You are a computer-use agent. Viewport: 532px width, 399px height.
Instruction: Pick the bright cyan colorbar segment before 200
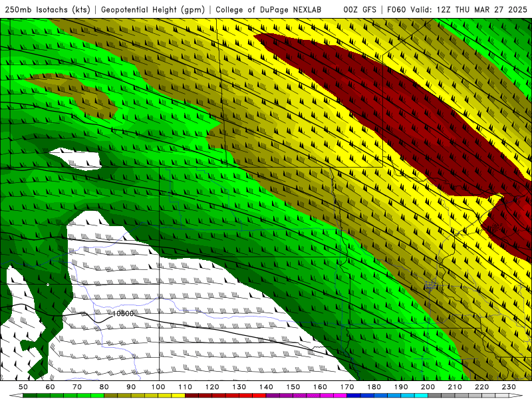click(421, 396)
